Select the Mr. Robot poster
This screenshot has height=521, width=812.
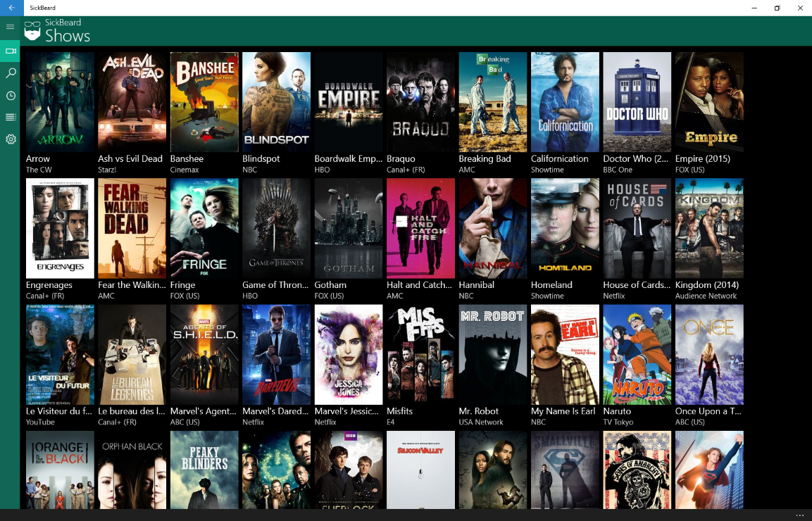pyautogui.click(x=493, y=355)
